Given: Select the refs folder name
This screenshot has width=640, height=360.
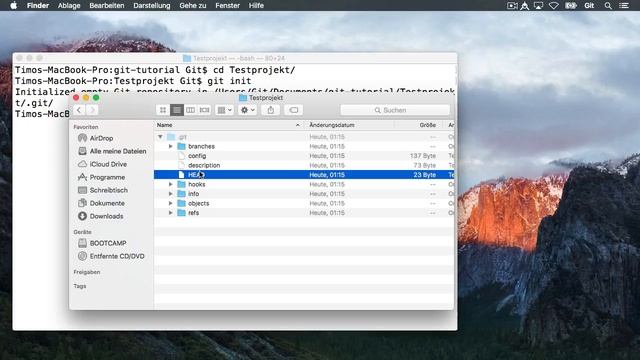Looking at the screenshot, I should (193, 213).
